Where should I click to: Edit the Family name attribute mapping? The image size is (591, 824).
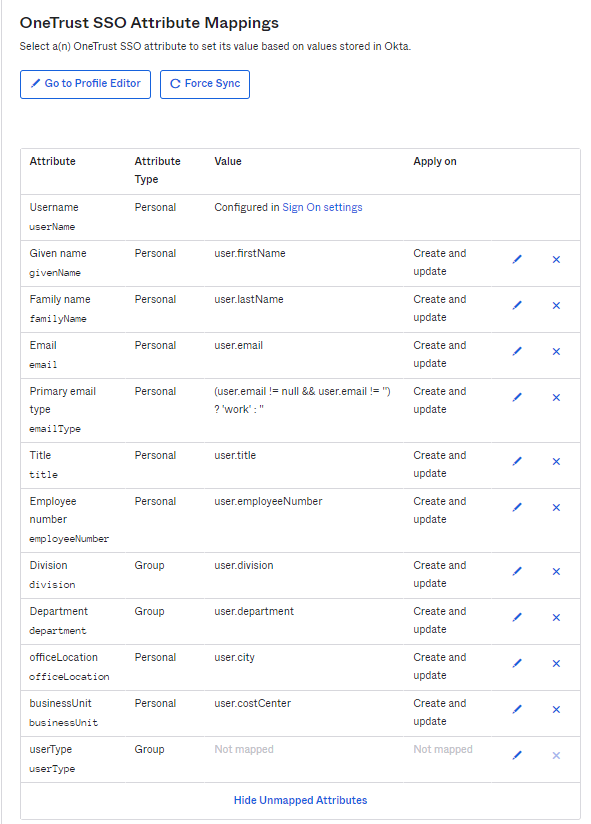(x=517, y=305)
